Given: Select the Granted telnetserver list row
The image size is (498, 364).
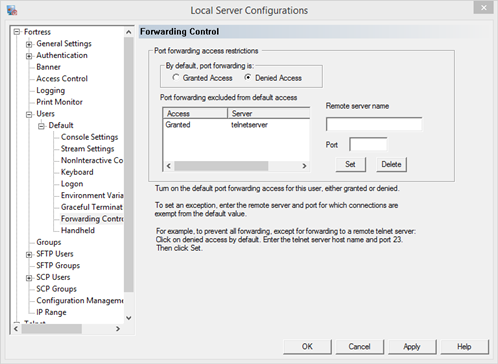Looking at the screenshot, I should coord(236,125).
